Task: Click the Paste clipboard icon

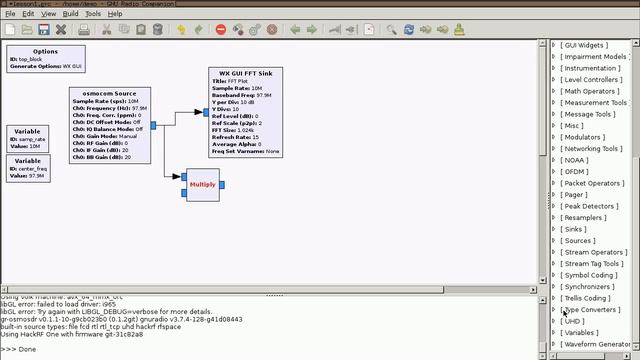Action: pyautogui.click(x=141, y=29)
